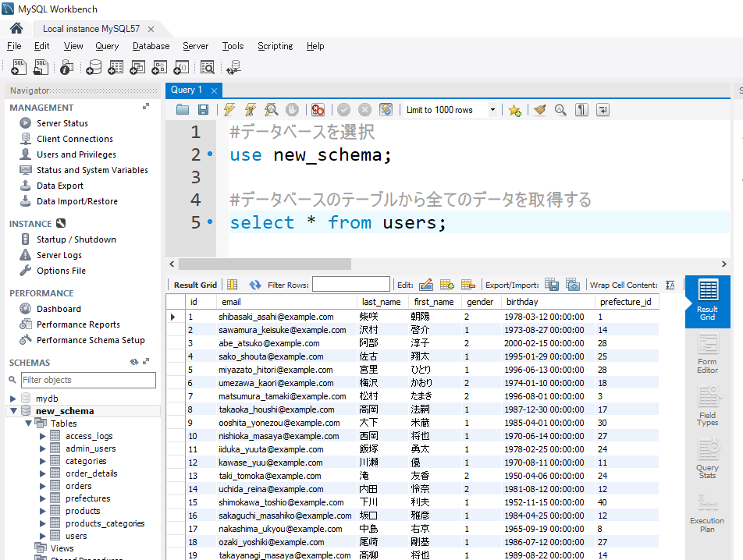Switch to Form Editor view
743x560 pixels.
[707, 354]
